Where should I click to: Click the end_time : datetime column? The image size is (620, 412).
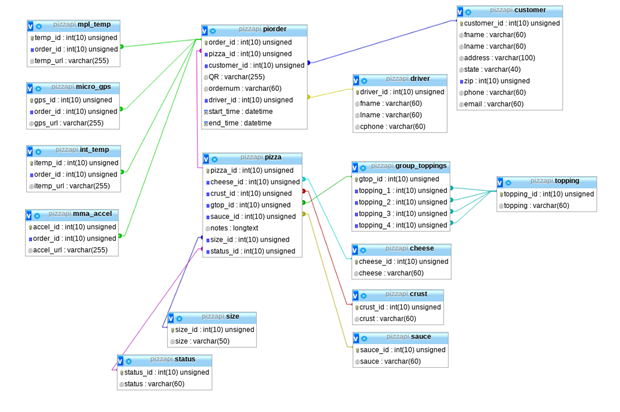[238, 123]
